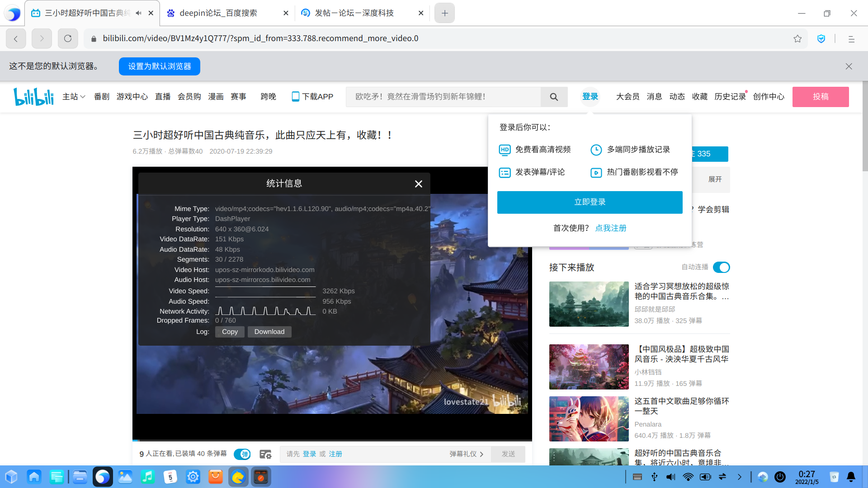Open the 中国风极品 video thumbnail
The width and height of the screenshot is (868, 488).
(589, 367)
